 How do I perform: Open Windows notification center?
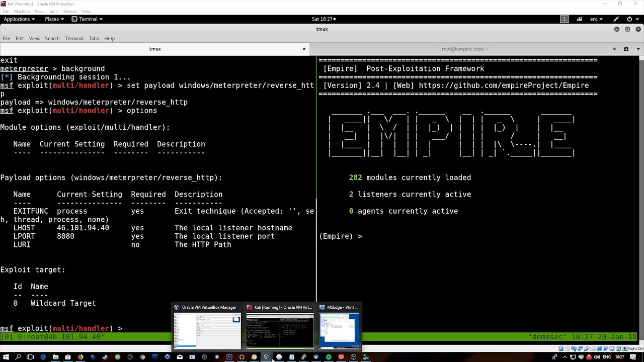pos(633,357)
